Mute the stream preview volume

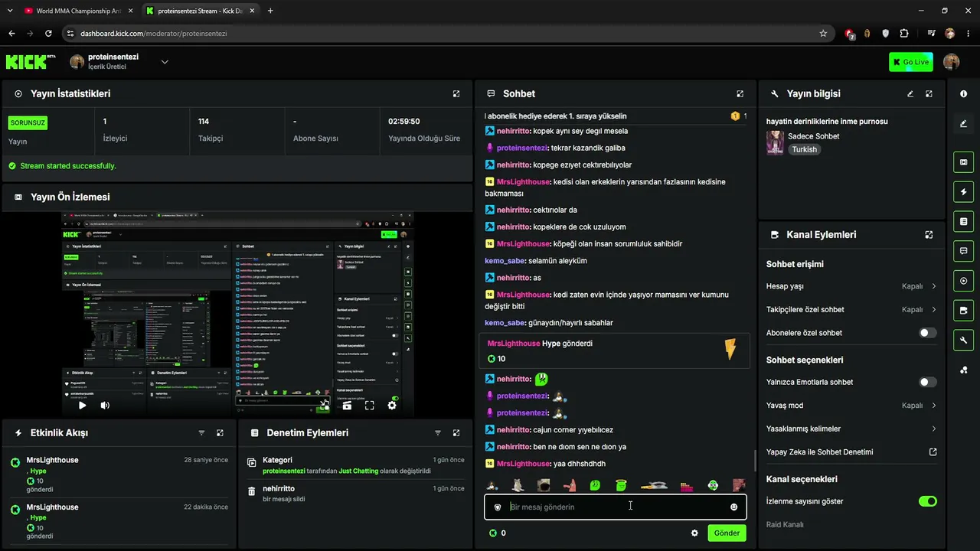(105, 406)
